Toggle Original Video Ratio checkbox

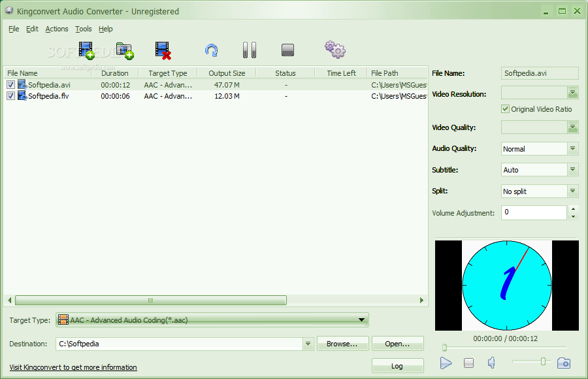tap(506, 109)
